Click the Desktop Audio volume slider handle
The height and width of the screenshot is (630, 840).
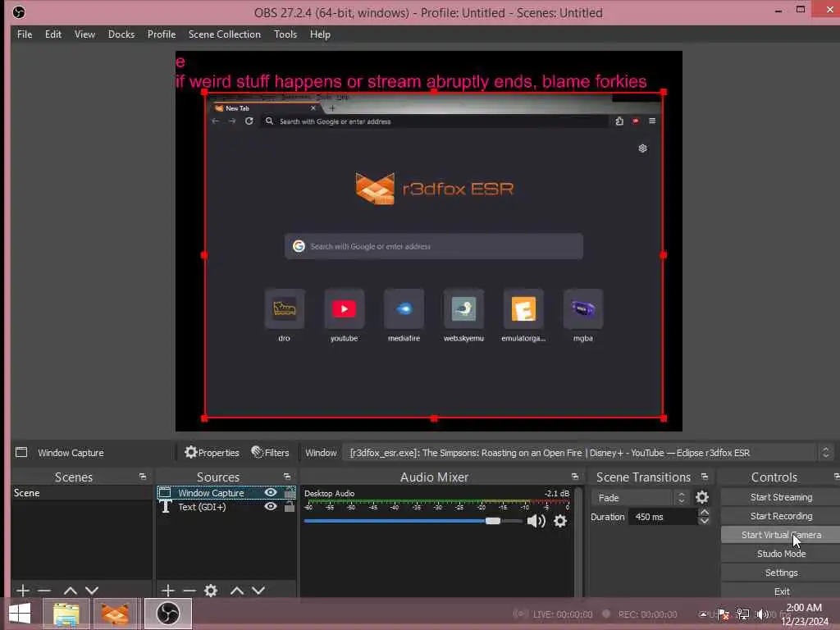click(493, 521)
